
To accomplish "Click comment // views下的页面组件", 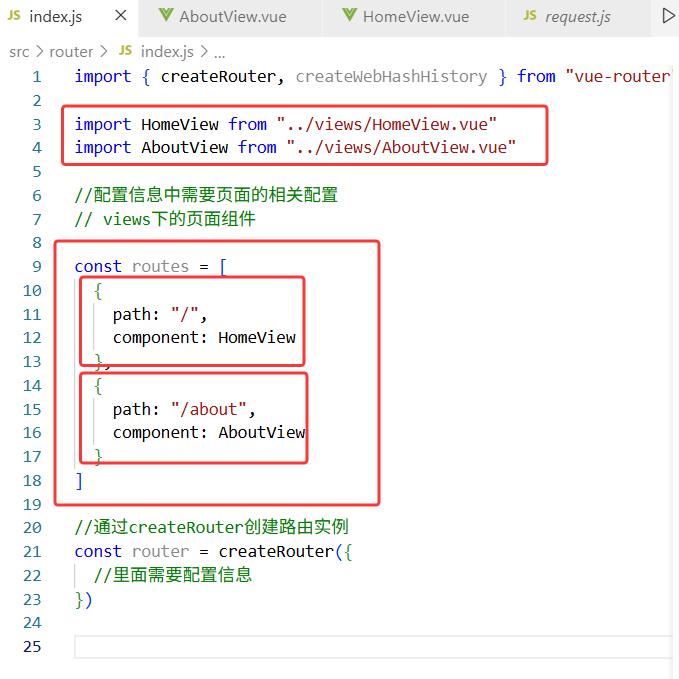I will pos(165,219).
